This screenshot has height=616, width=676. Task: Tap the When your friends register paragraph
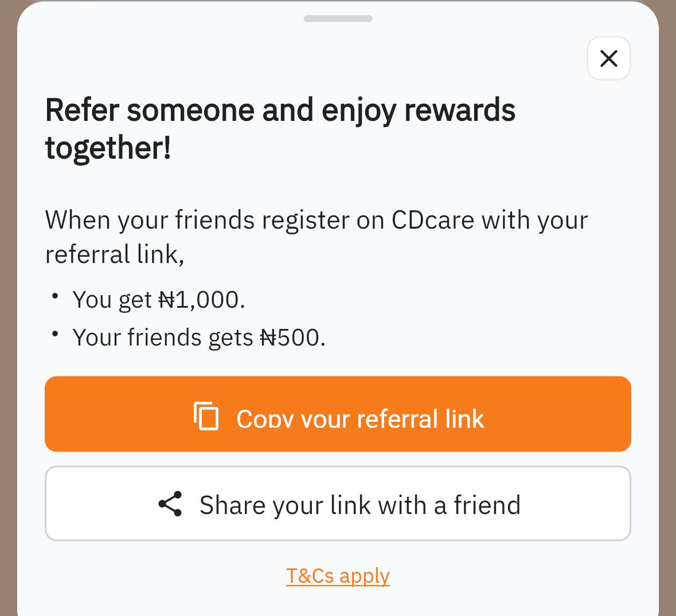coord(316,236)
